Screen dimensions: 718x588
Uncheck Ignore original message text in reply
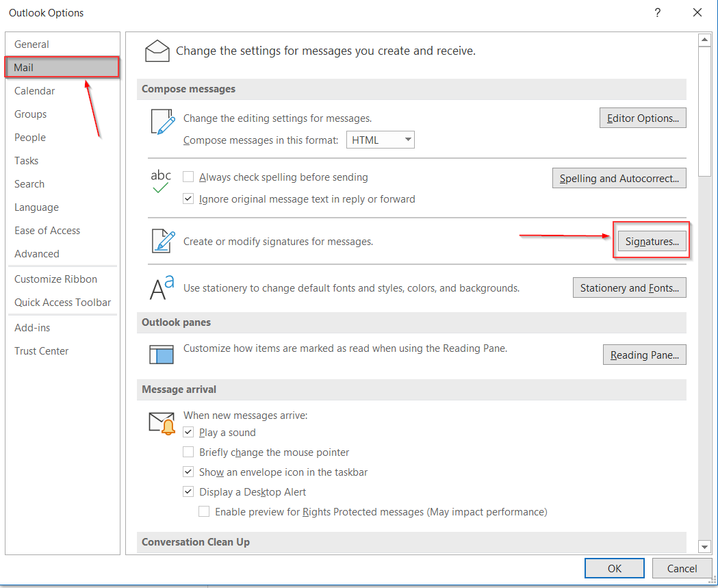pyautogui.click(x=188, y=199)
